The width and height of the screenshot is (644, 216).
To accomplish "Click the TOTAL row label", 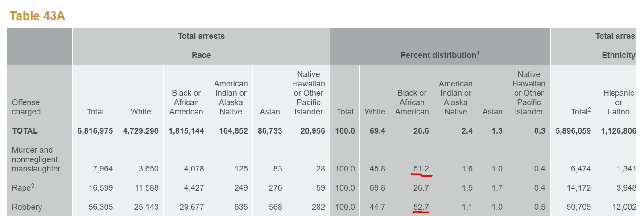I will 25,131.
